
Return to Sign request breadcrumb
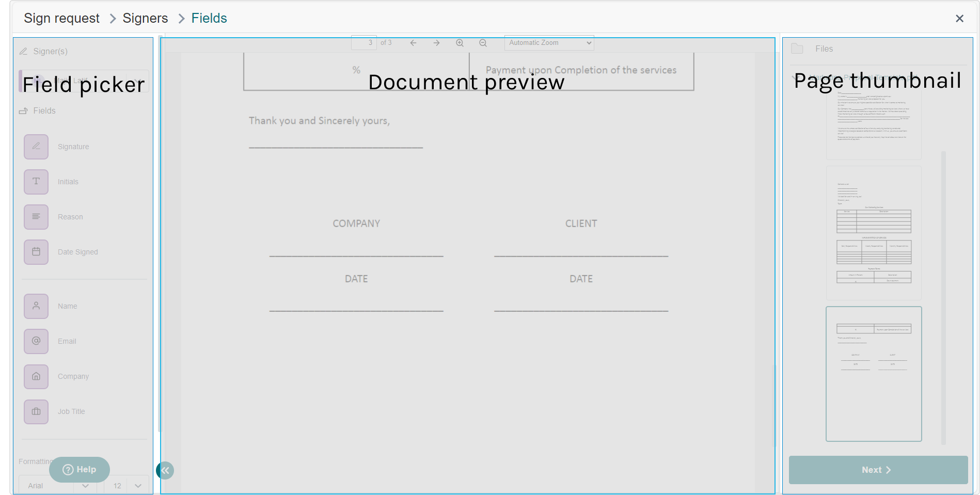(61, 18)
